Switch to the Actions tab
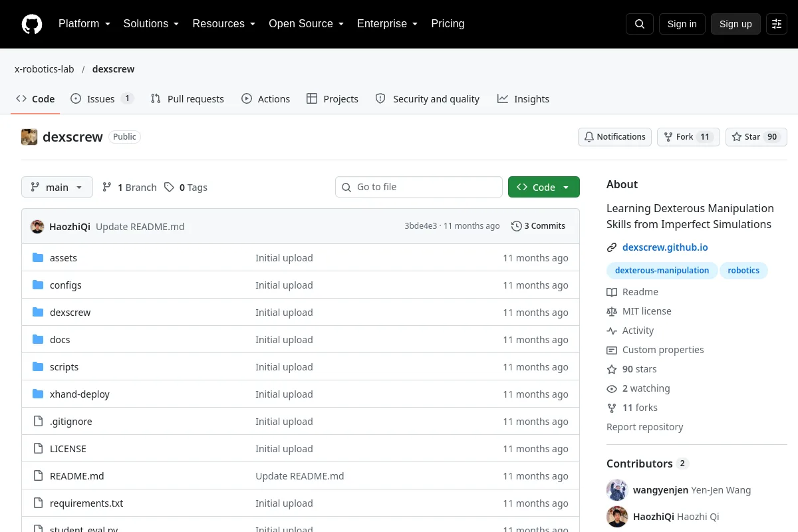 click(x=265, y=98)
